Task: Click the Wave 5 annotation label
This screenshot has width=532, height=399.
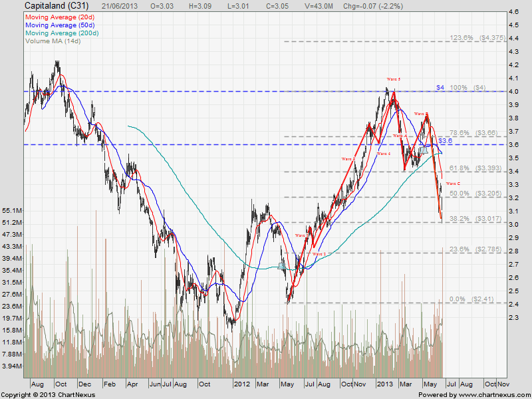Action: tap(394, 79)
